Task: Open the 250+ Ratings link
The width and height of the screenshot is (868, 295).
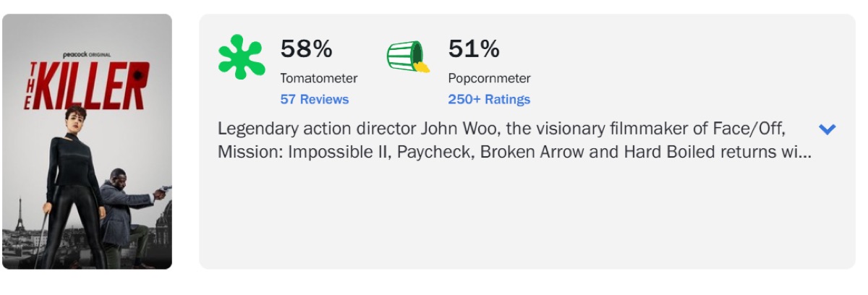Action: 489,100
